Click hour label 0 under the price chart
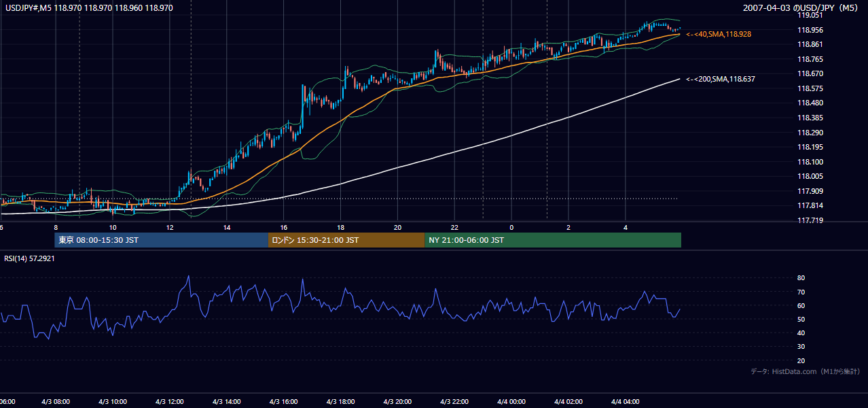 512,228
